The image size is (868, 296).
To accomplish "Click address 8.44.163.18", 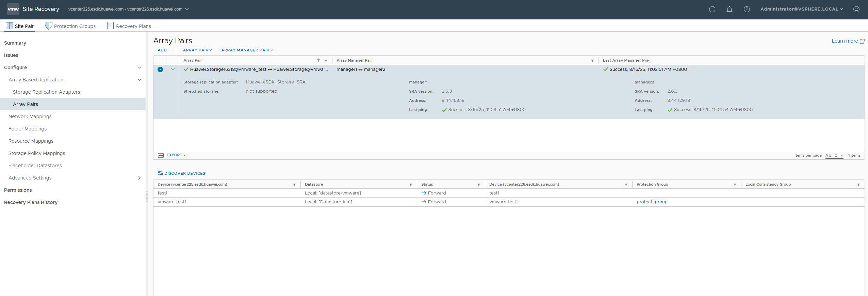I will click(x=453, y=100).
